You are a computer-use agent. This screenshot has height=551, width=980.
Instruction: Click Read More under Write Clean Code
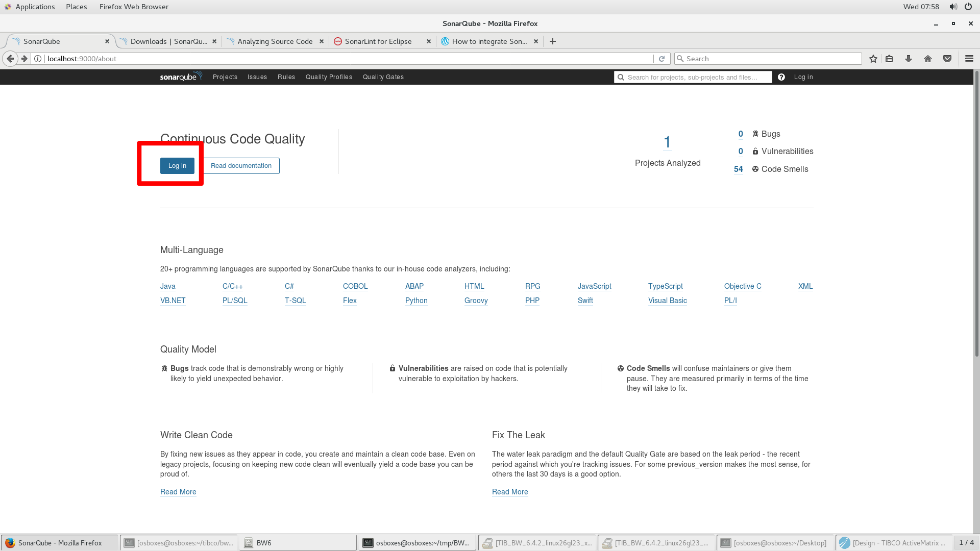pyautogui.click(x=178, y=492)
